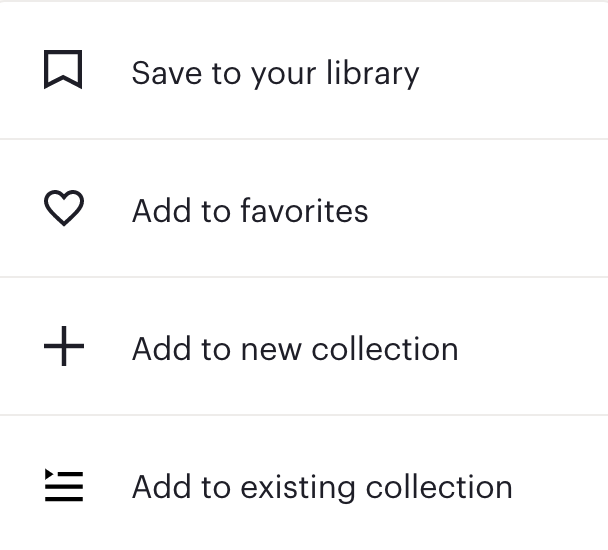Choose Add to favorites
Screen dimensions: 608x550
point(304,208)
